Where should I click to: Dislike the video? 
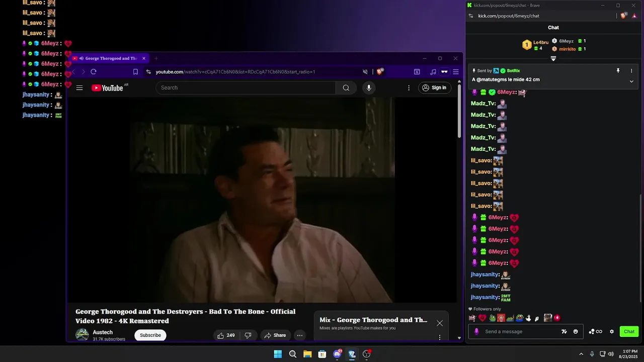tap(248, 335)
